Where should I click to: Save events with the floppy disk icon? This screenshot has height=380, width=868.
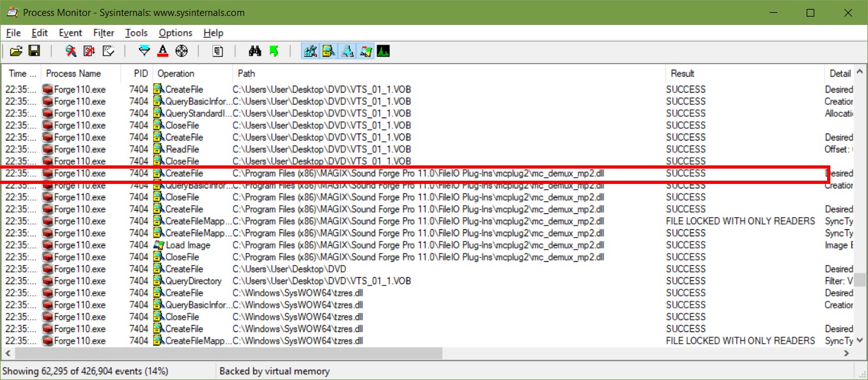point(34,51)
